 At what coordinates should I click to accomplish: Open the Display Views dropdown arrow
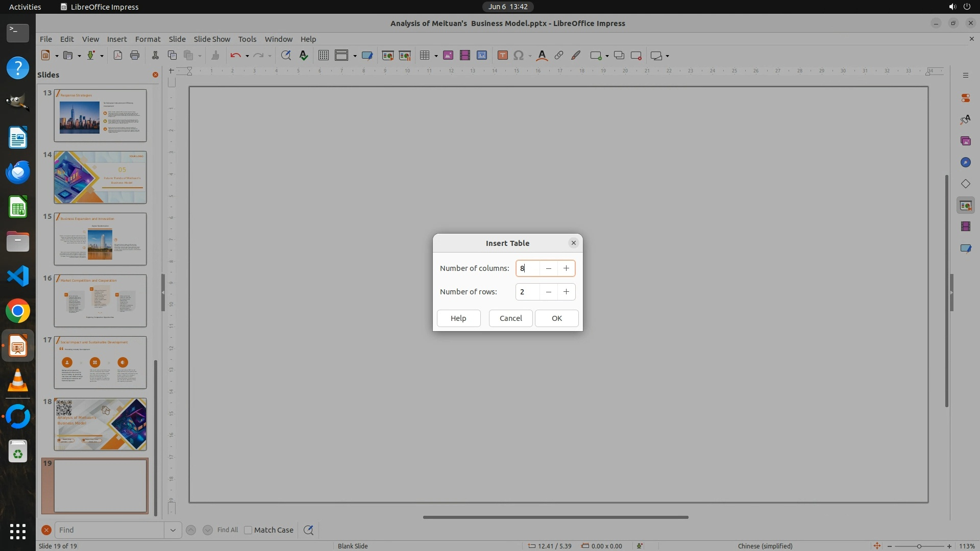click(x=355, y=56)
